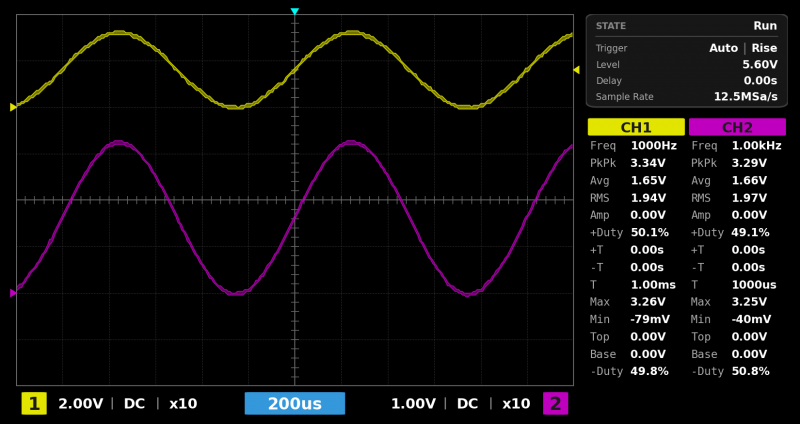This screenshot has width=800, height=424.
Task: Change CH1 vertical scale 2.00V
Action: click(x=80, y=404)
